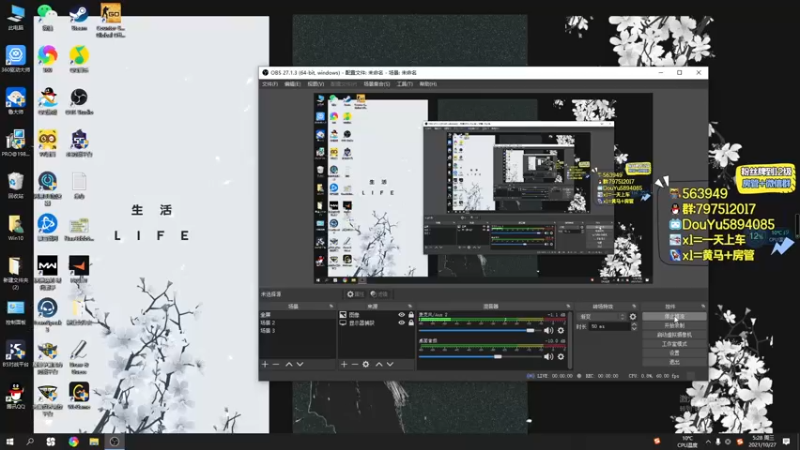Move the selected source down

pos(390,364)
